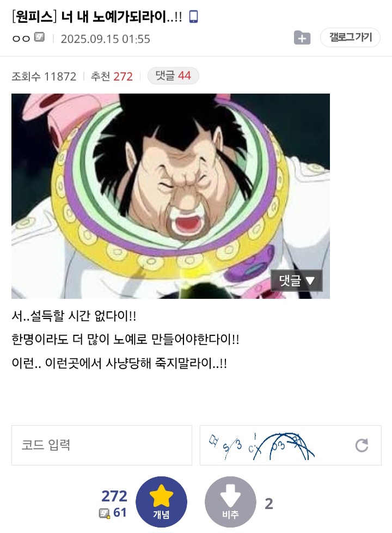Click the 272 recommend count beside the star
Screen dimensions: 392x533
[x=114, y=497]
